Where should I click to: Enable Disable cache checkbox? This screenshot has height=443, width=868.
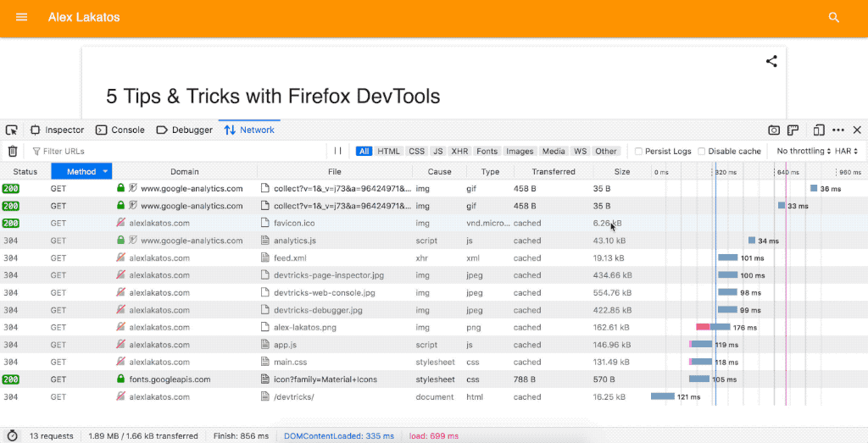[x=702, y=152]
